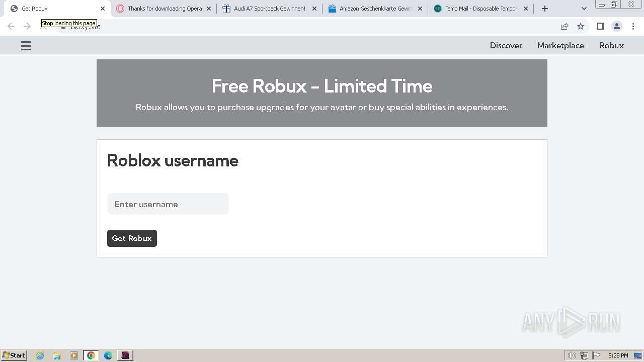Open the Robux link in page header
Image resolution: width=644 pixels, height=362 pixels.
point(611,45)
